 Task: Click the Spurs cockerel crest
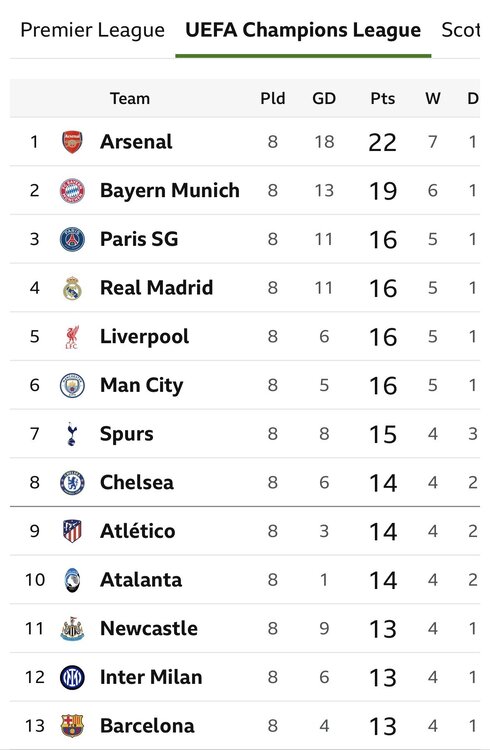pos(72,434)
